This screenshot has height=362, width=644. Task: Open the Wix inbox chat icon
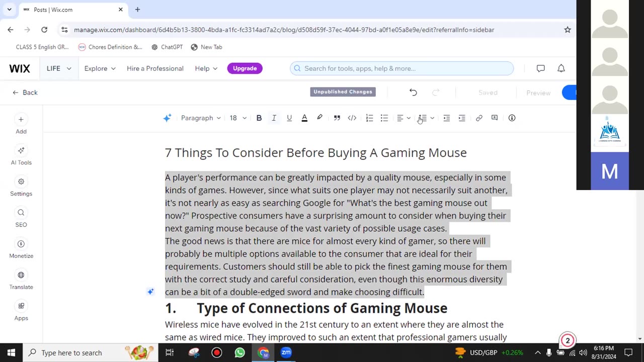(x=540, y=68)
